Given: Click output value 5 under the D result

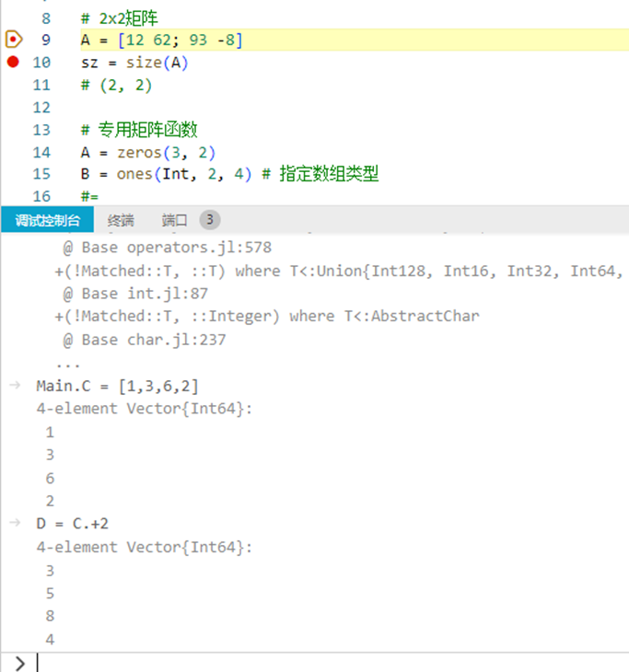Looking at the screenshot, I should [50, 594].
